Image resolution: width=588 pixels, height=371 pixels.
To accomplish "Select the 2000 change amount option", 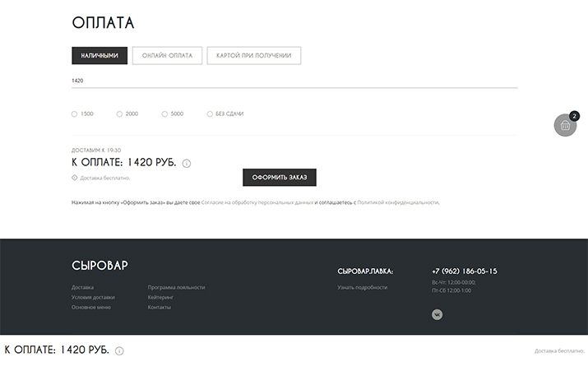I will click(x=120, y=114).
